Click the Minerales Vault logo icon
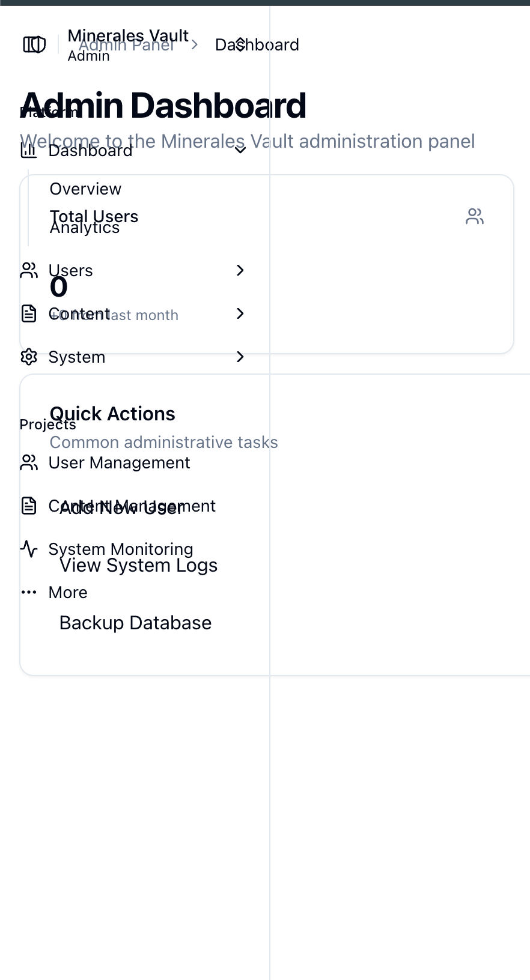The width and height of the screenshot is (530, 980). click(34, 44)
